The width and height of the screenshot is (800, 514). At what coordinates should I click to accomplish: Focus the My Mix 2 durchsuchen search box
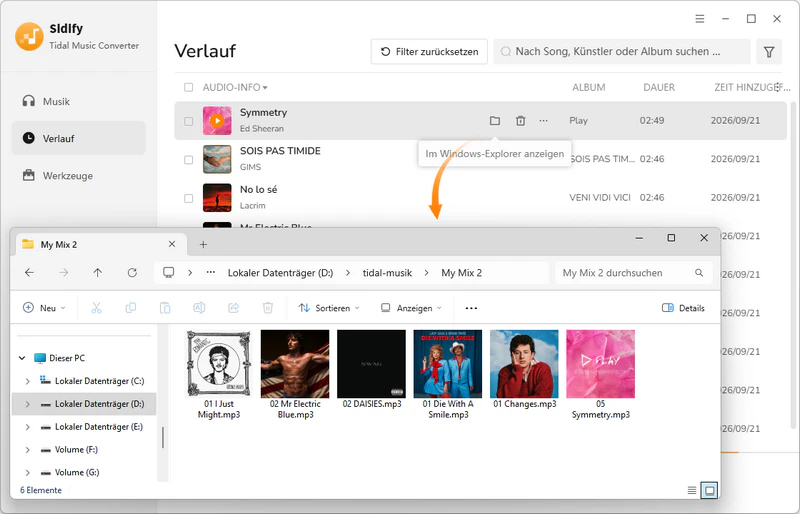634,273
